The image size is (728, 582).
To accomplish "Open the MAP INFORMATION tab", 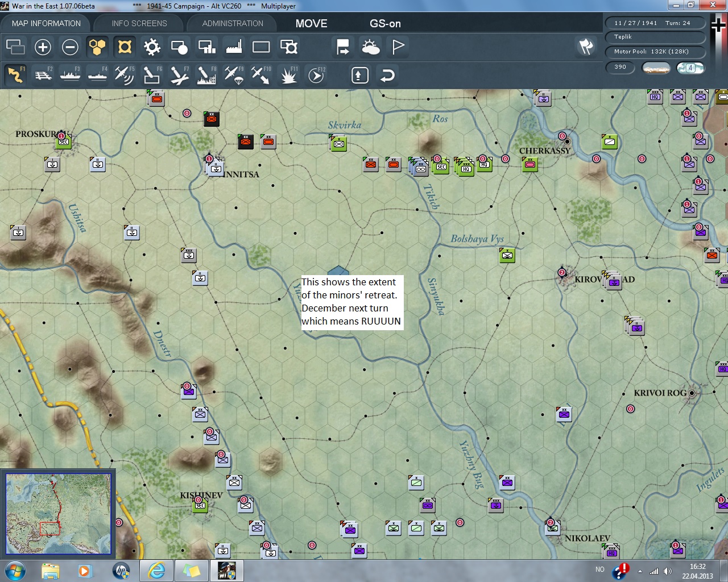I will (x=46, y=23).
